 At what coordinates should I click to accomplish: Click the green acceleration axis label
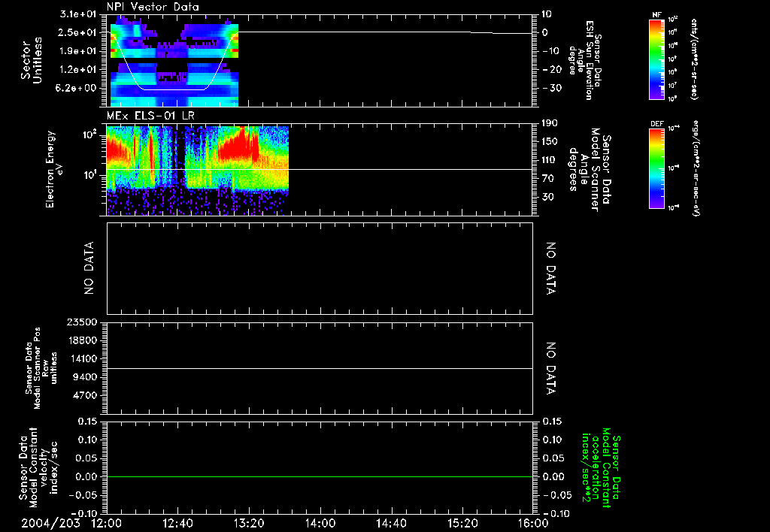point(600,468)
